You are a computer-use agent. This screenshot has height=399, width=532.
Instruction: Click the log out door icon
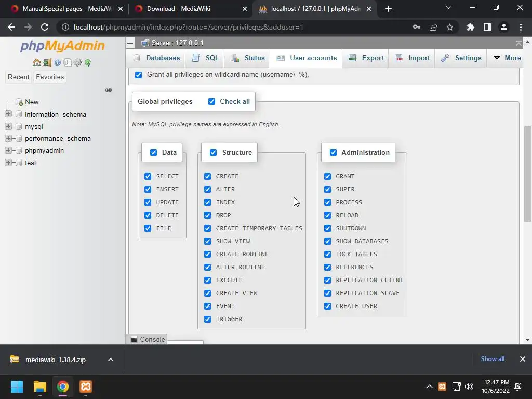(47, 62)
